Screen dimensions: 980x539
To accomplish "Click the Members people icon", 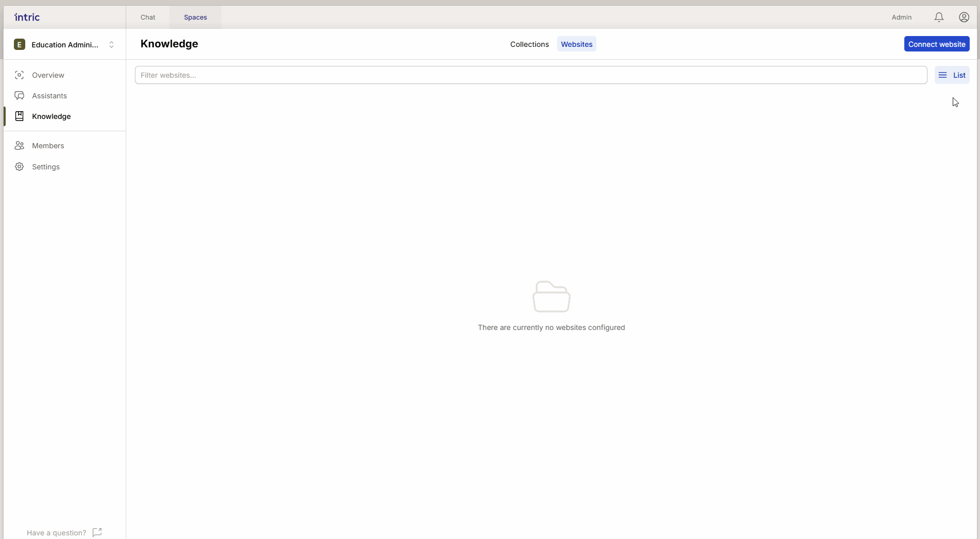I will (x=19, y=146).
